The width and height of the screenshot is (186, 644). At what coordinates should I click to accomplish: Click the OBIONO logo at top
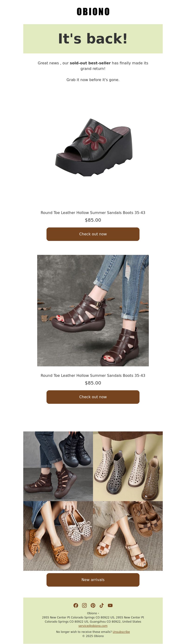(93, 12)
